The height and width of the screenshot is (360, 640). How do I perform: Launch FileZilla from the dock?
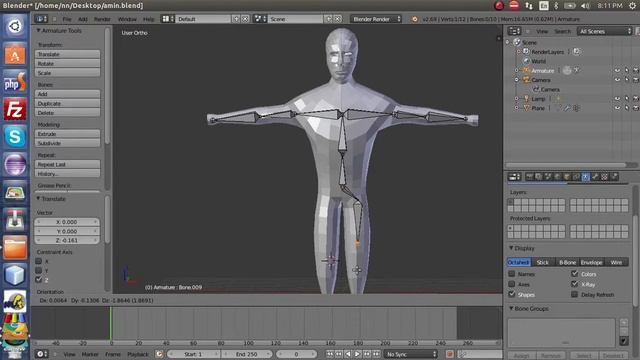(15, 109)
